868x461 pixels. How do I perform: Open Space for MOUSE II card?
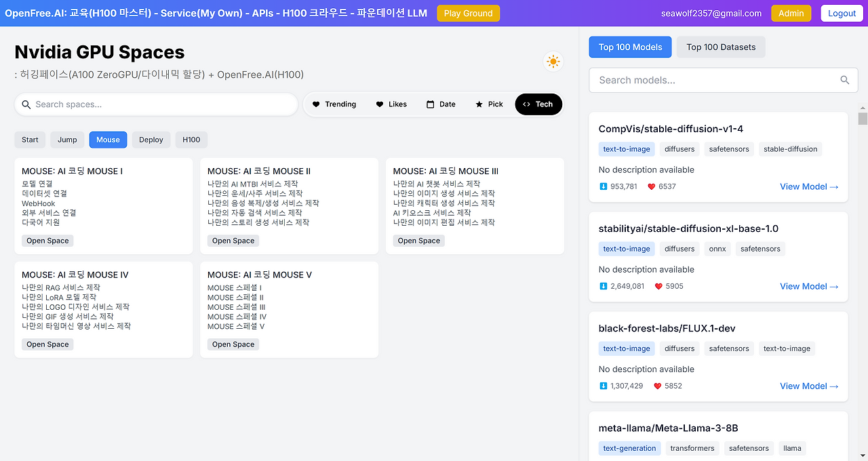[x=233, y=241]
